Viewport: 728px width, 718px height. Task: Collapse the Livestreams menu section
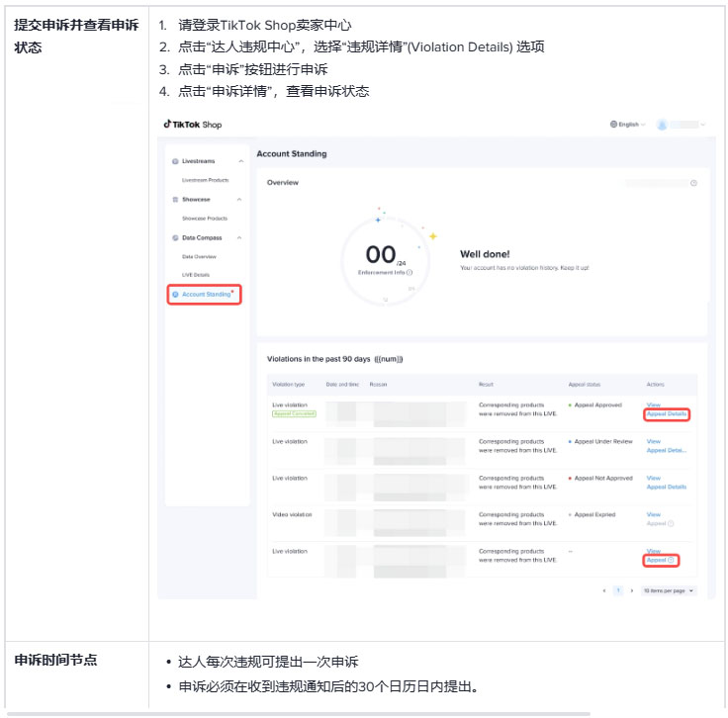239,161
